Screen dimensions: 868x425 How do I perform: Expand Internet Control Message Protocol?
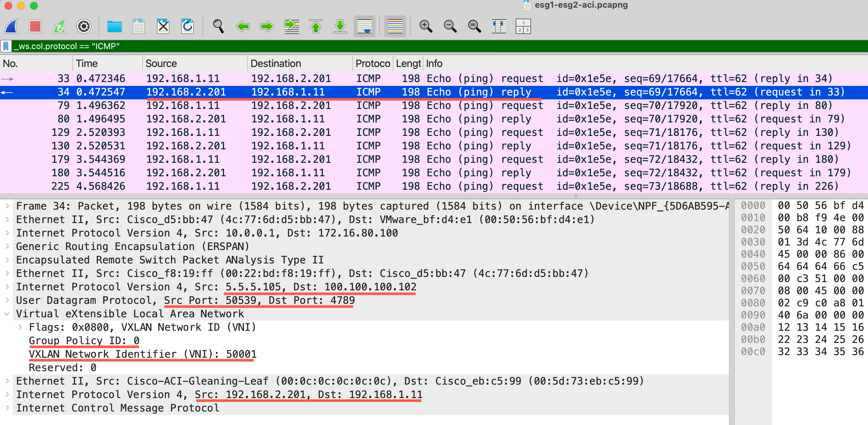pos(7,408)
